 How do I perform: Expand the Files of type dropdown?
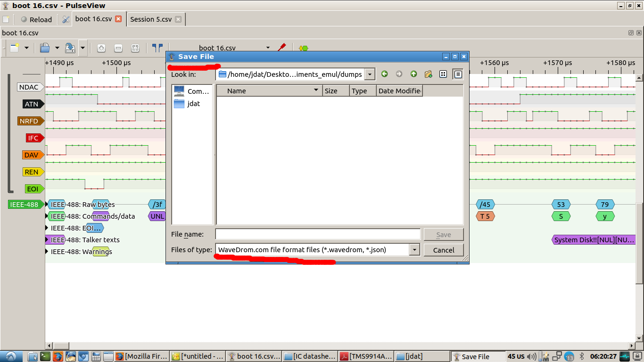coord(414,250)
